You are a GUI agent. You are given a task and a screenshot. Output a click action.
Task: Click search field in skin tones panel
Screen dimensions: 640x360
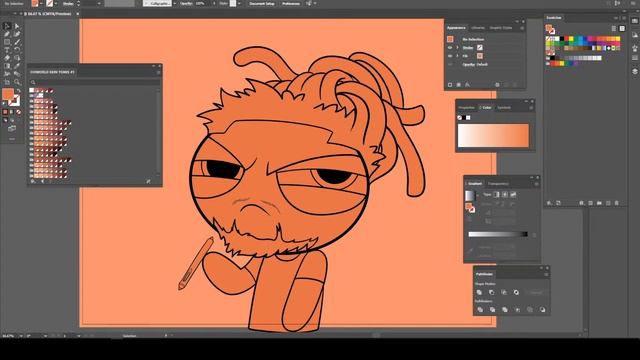click(x=95, y=82)
